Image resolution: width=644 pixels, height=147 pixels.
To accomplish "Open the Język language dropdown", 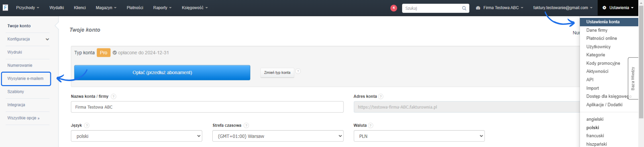I will tap(137, 136).
